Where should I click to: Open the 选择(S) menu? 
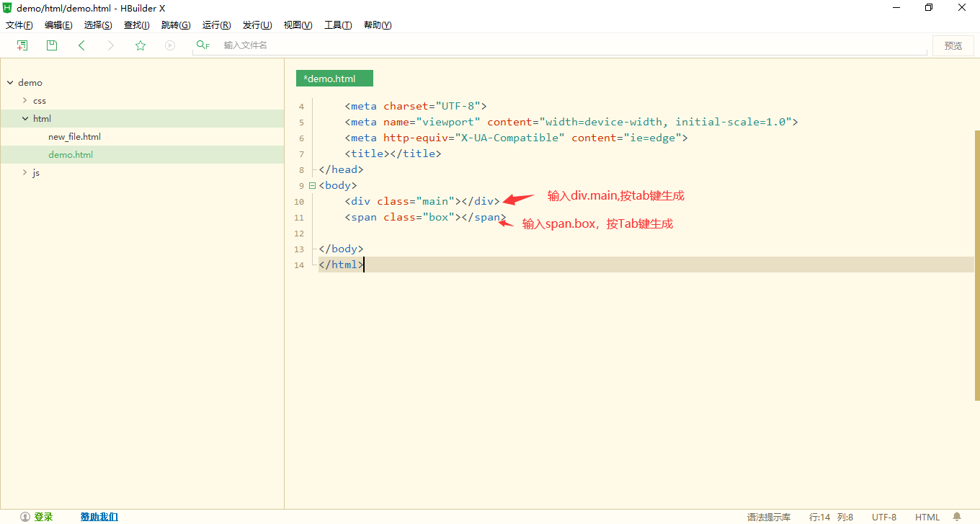pos(98,25)
